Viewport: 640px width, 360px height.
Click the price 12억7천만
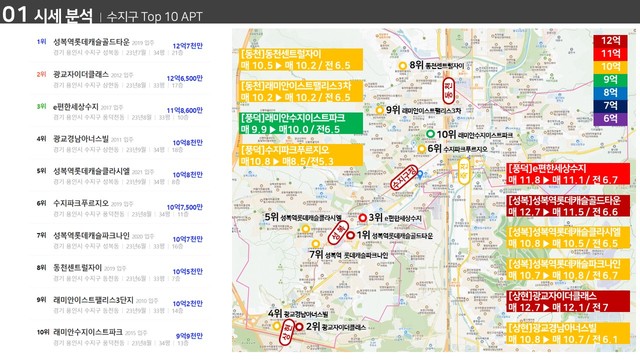(x=187, y=46)
